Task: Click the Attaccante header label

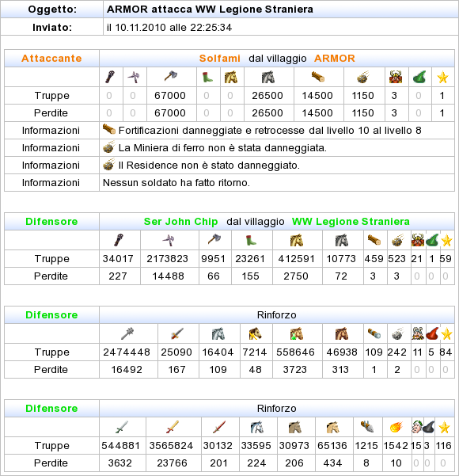Action: point(51,59)
